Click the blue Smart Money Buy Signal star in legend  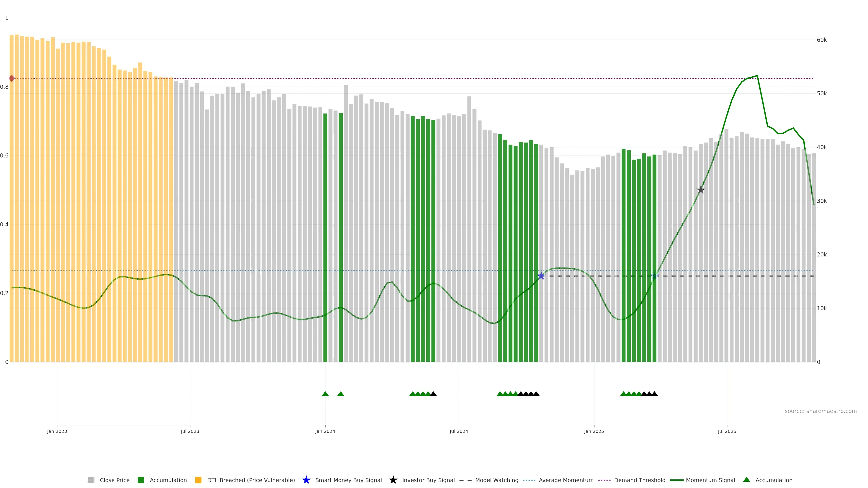tap(306, 480)
